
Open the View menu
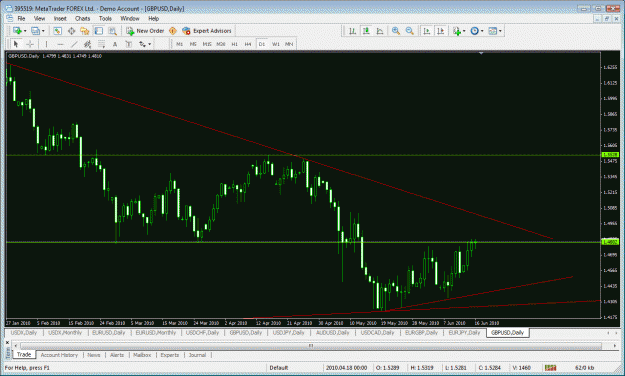pos(39,18)
